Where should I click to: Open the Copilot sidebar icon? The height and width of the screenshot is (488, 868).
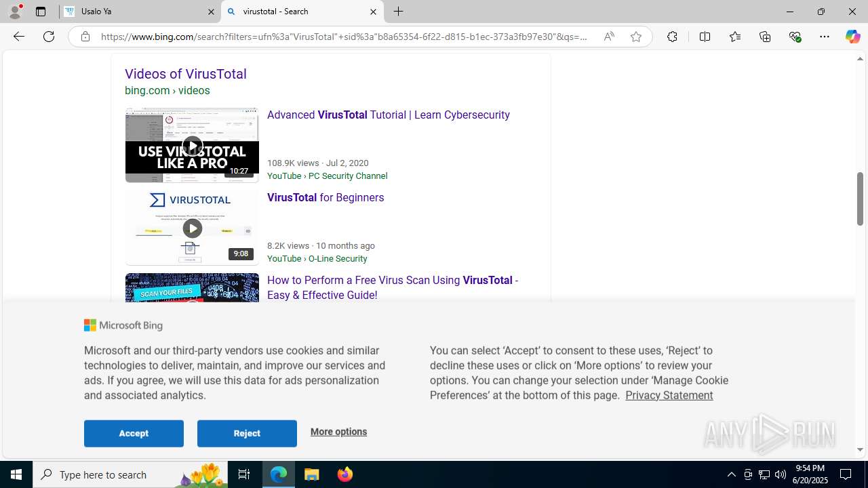pyautogui.click(x=852, y=37)
